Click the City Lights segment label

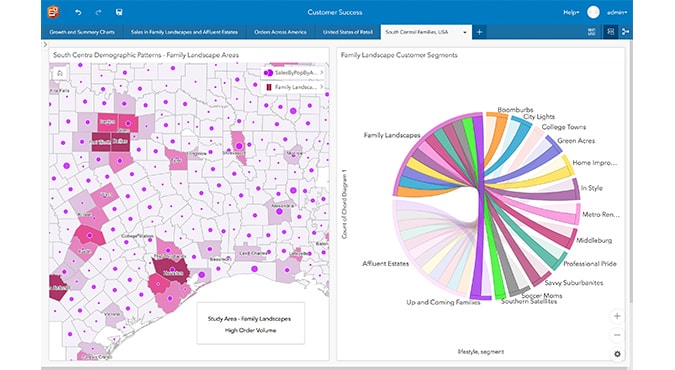click(x=539, y=117)
